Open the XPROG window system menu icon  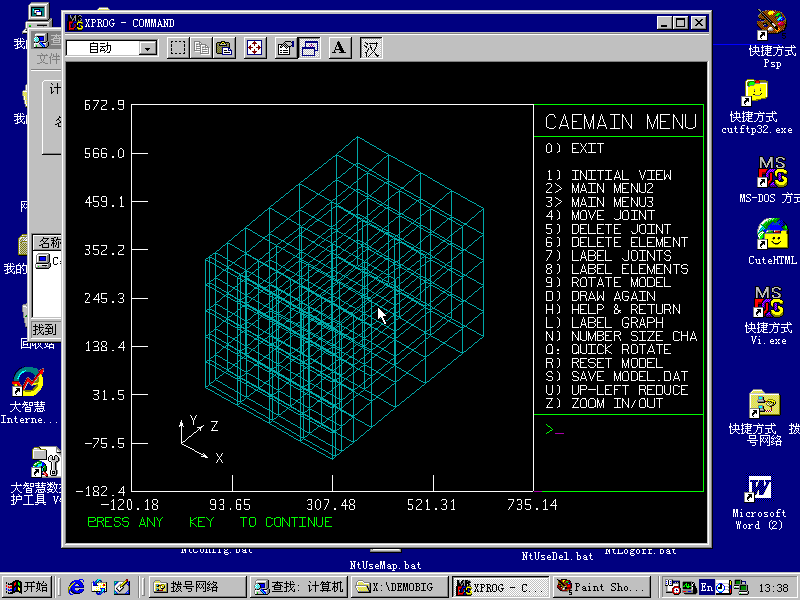(x=75, y=22)
